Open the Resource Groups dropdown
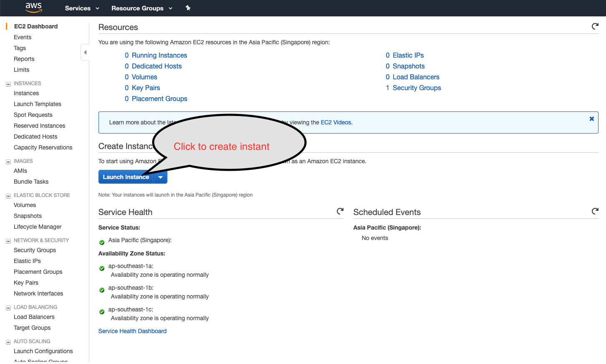Viewport: 606px width, 364px height. 142,8
